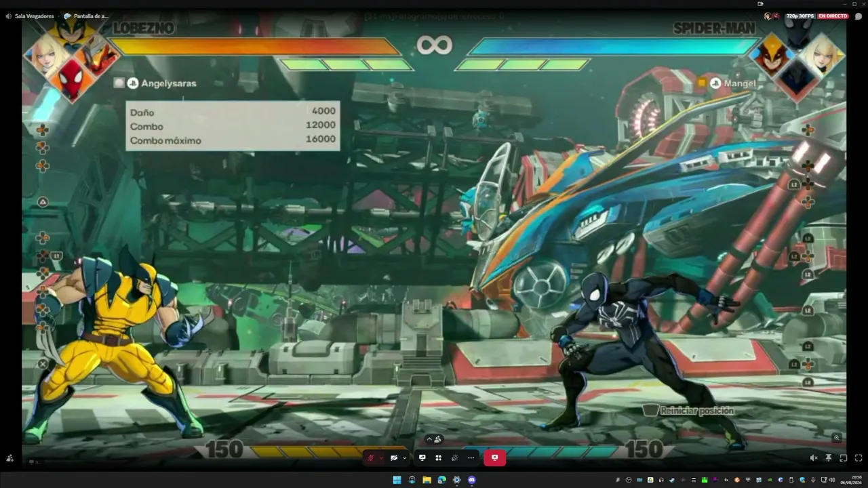Click the infinity timer symbol
This screenshot has width=868, height=488.
tap(434, 45)
